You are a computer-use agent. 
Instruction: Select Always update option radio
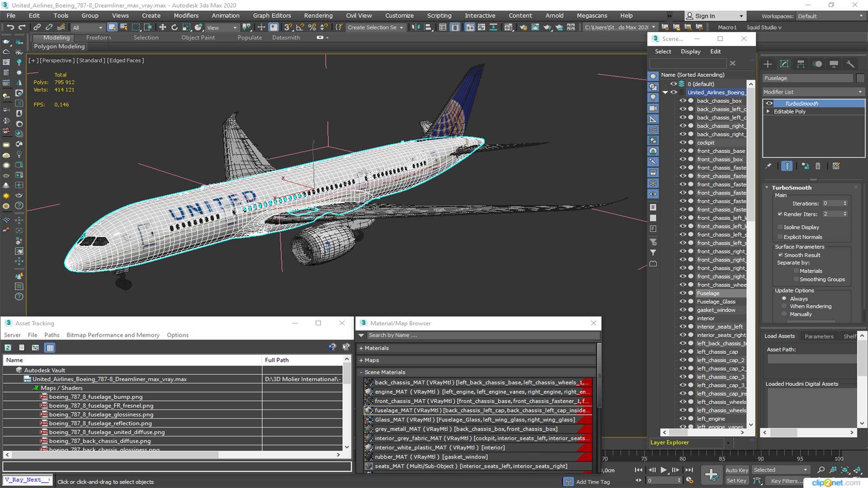pos(784,299)
